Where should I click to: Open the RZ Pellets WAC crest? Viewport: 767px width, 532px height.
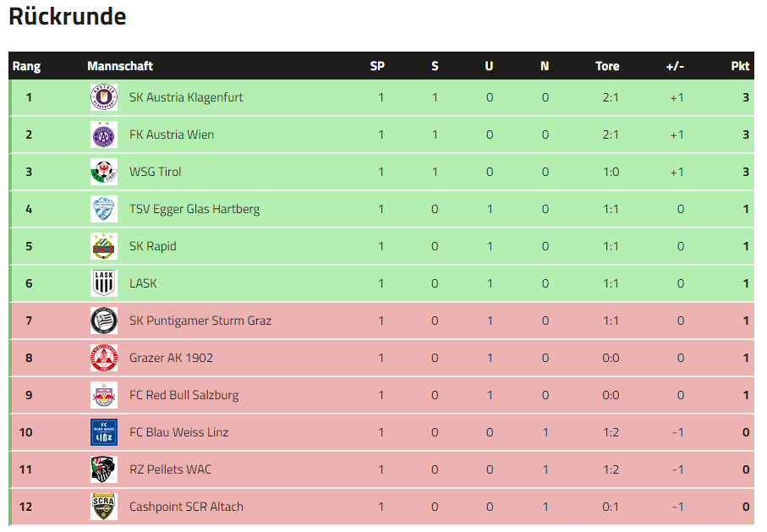tap(104, 469)
